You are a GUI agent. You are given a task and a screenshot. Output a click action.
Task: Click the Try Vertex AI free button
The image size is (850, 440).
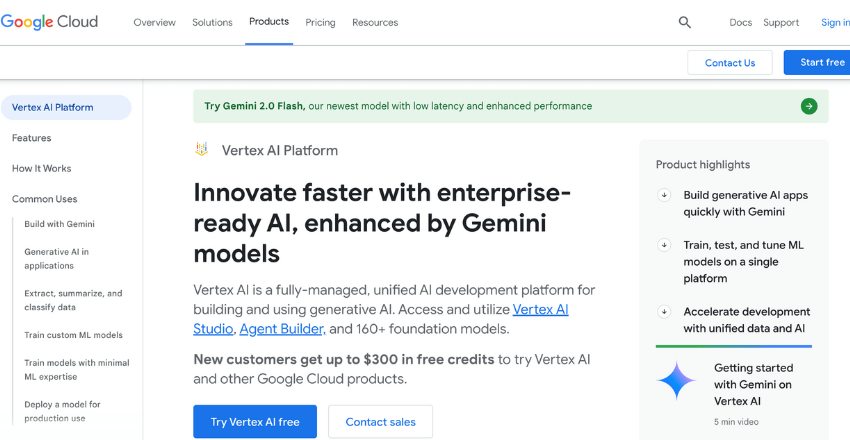click(255, 422)
